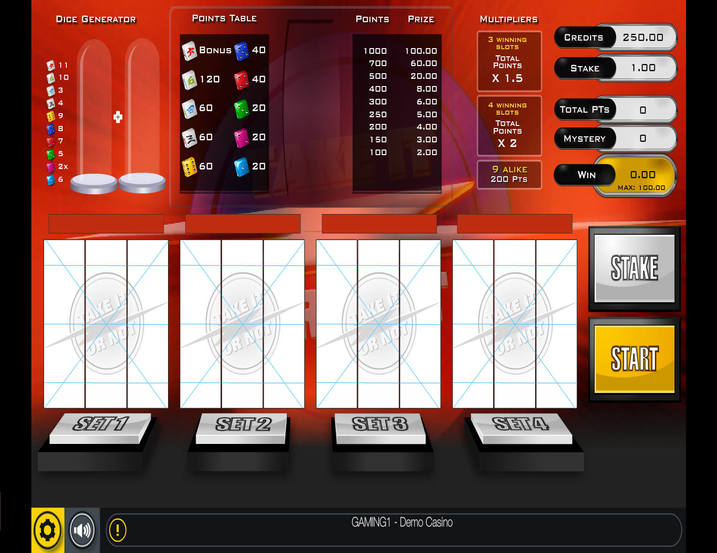
Task: Click the Dice Generator die labeled 4
Action: (x=51, y=103)
